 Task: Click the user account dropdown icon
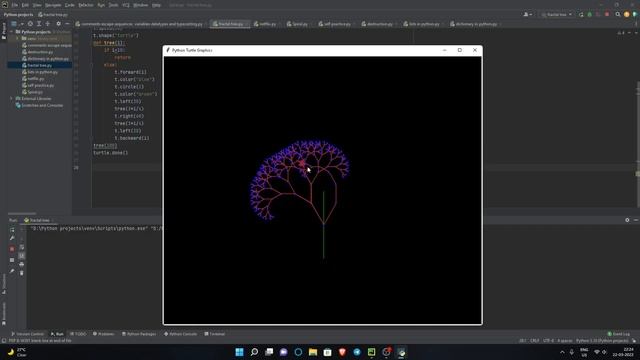coord(527,14)
